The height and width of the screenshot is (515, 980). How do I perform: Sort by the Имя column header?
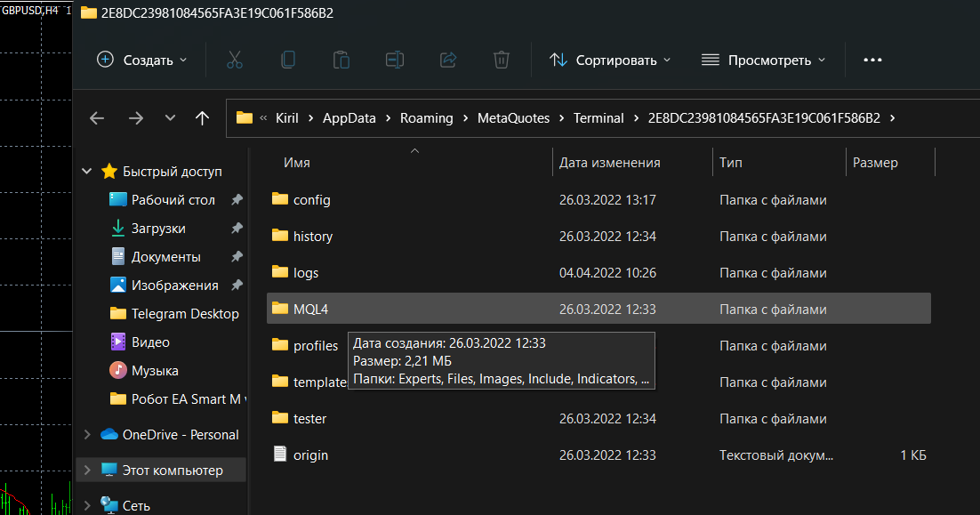point(297,163)
